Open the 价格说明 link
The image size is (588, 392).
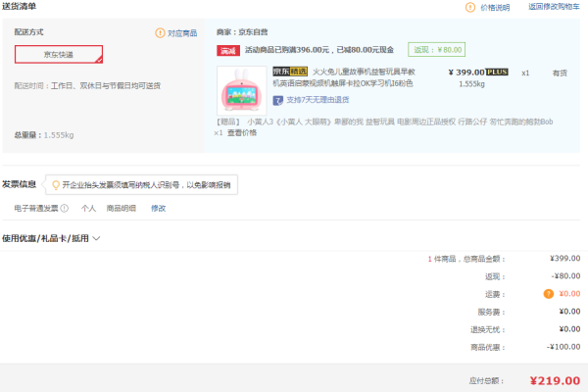point(495,8)
